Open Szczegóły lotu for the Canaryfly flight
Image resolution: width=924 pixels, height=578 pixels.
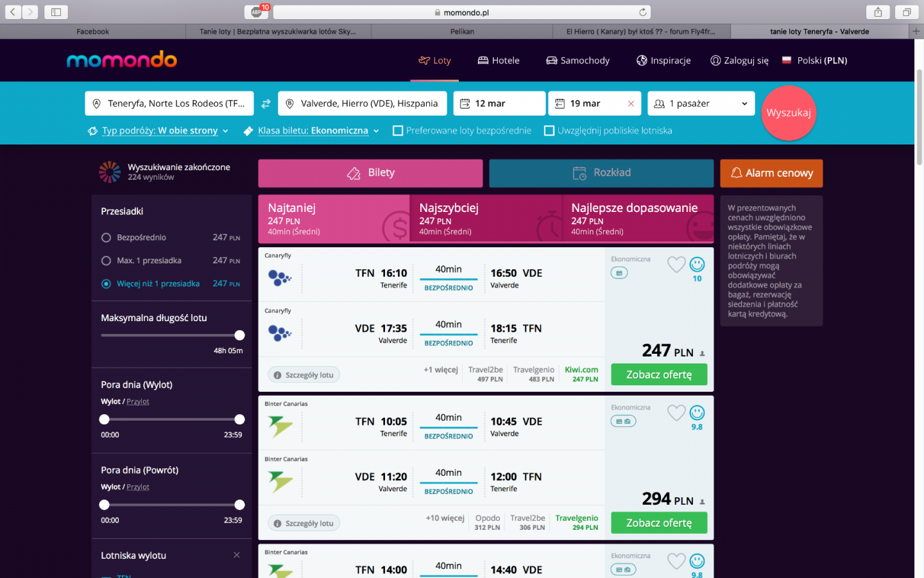304,375
